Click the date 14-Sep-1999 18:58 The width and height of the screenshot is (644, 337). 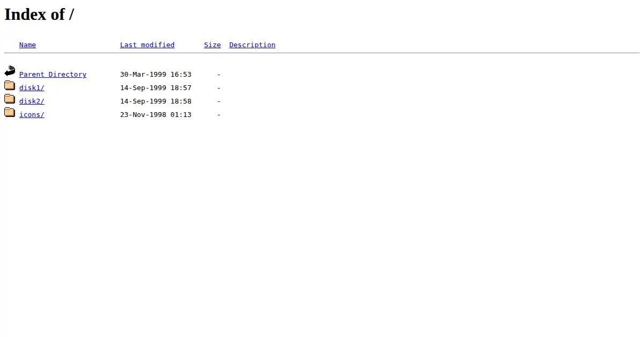(x=156, y=101)
